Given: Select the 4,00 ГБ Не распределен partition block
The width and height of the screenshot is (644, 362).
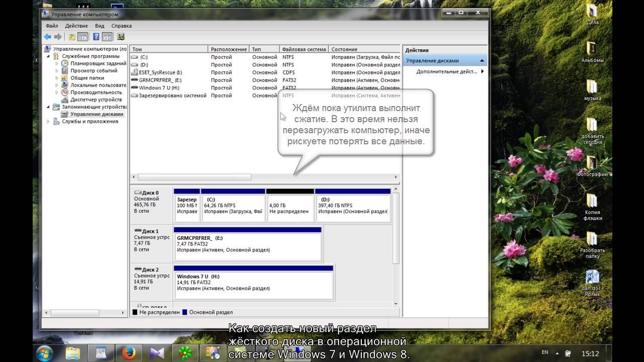Looking at the screenshot, I should coord(290,205).
